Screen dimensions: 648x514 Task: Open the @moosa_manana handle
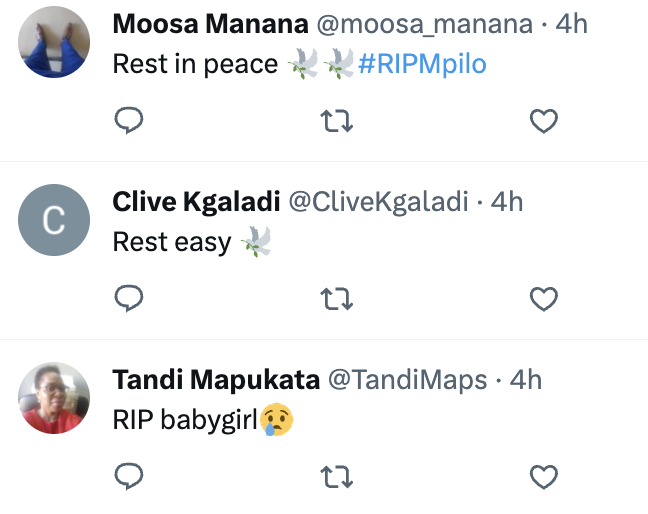click(425, 24)
